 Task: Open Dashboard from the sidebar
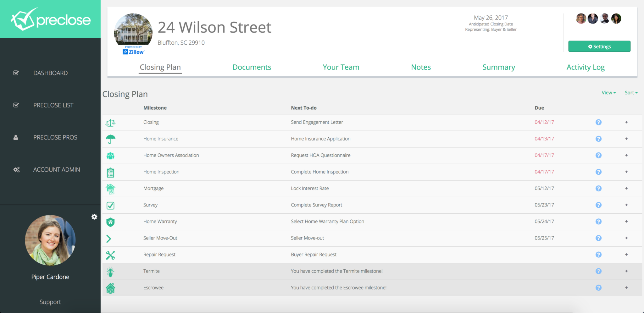point(50,73)
